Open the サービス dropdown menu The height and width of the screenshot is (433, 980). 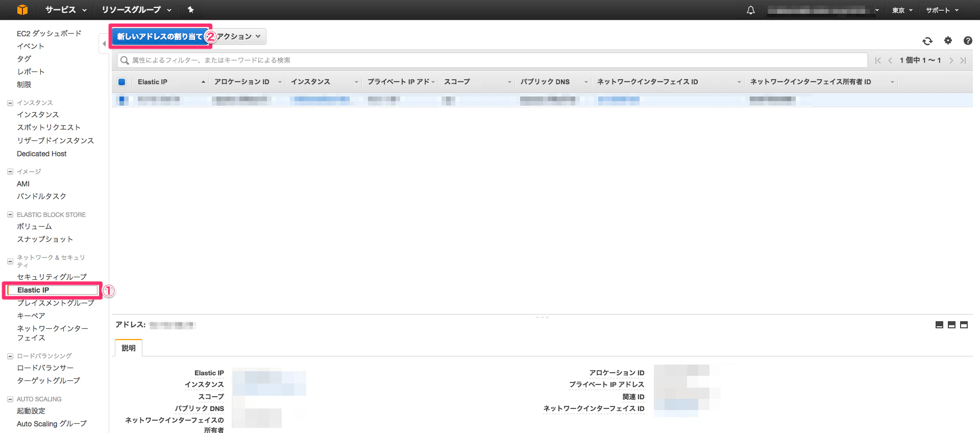(66, 10)
